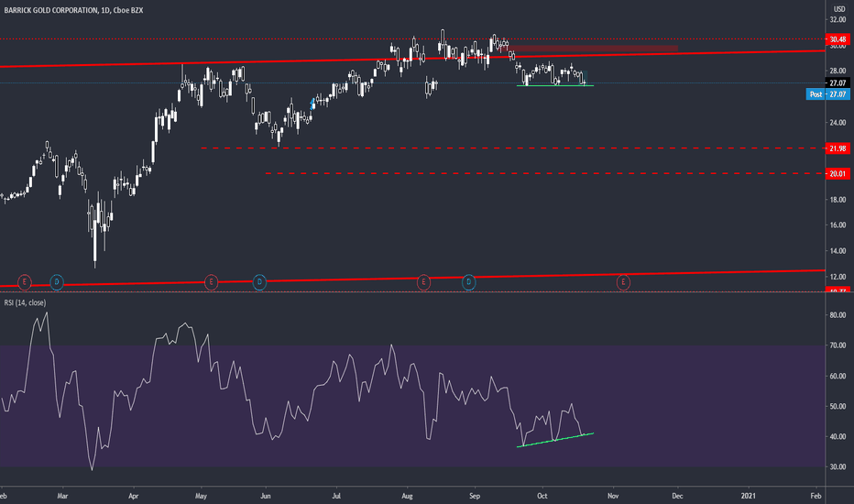Screen dimensions: 854x504
Task: Click the late August dividend D marker
Action: point(469,282)
